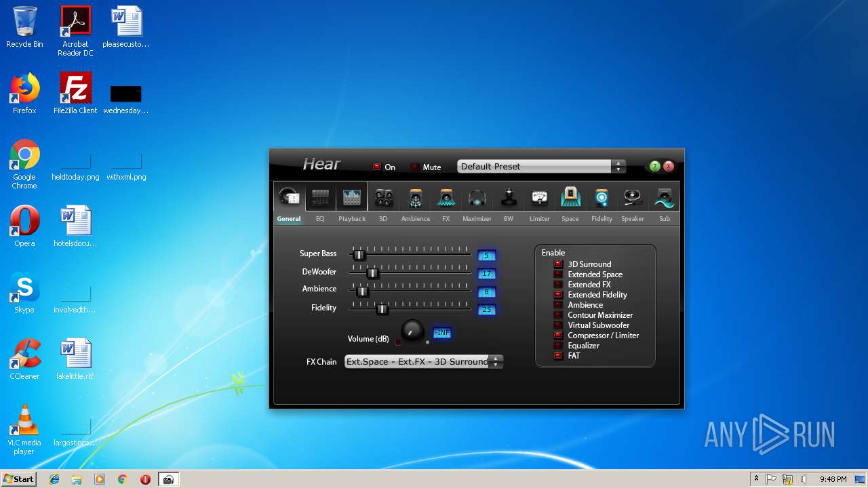Open the FX tab icon
The image size is (868, 488).
(446, 197)
